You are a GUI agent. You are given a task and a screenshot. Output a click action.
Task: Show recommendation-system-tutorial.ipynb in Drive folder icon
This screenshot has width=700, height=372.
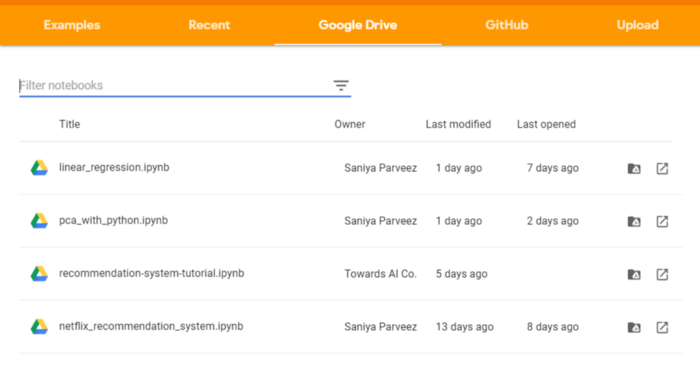[634, 274]
